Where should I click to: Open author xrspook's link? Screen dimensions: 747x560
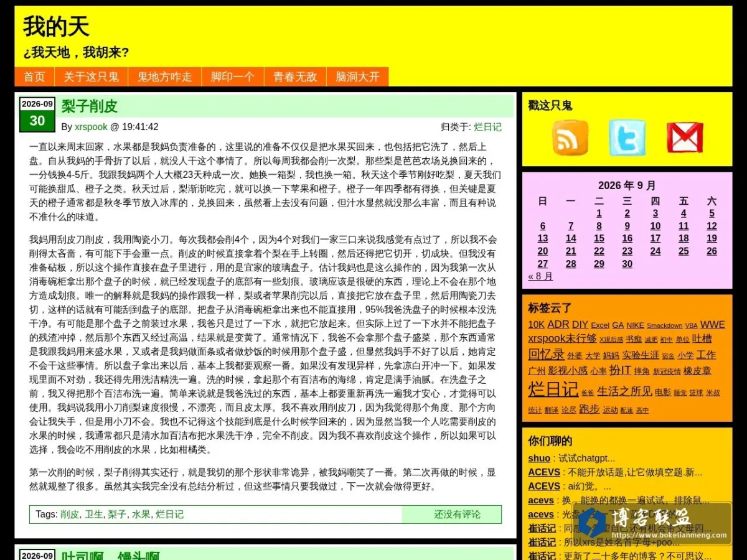(x=91, y=127)
